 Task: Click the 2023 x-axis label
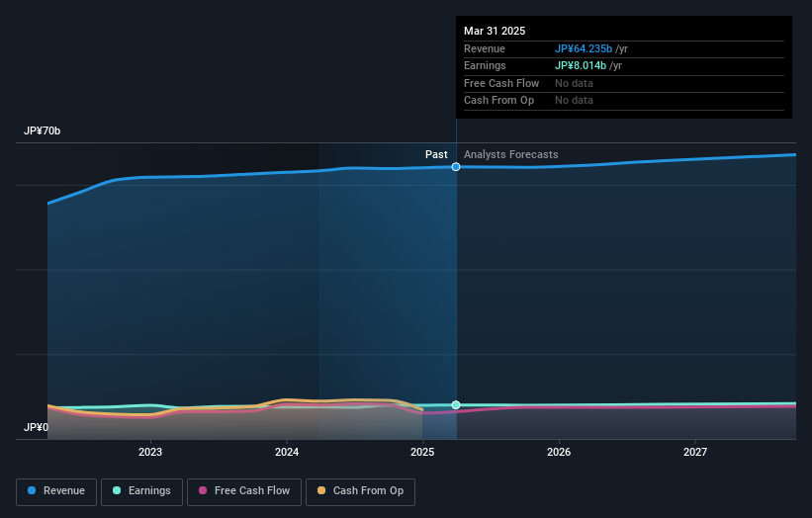pyautogui.click(x=150, y=453)
